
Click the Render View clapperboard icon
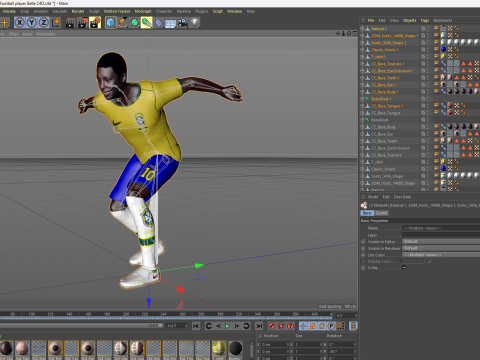(70, 23)
